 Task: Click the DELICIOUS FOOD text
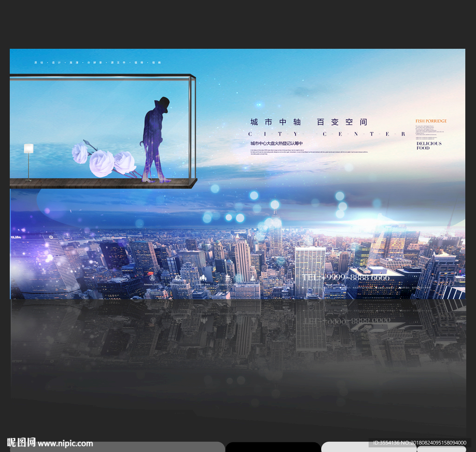coord(429,145)
